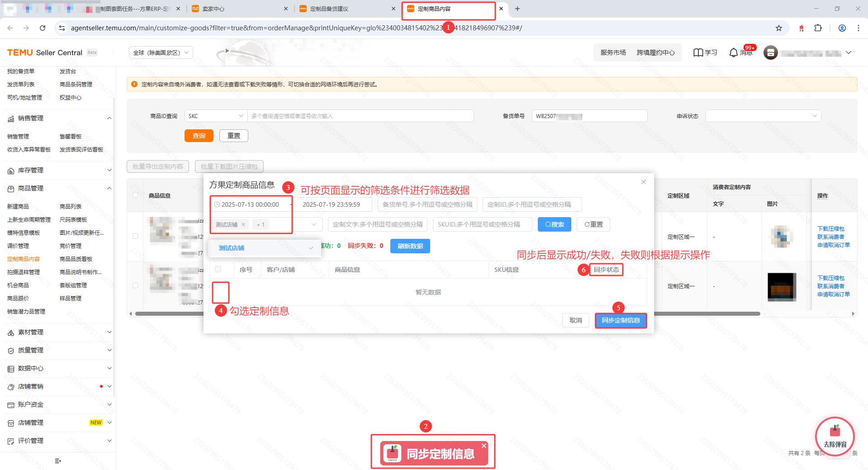Choose the 测试店铺 option in the dropdown list
868x470 pixels.
pyautogui.click(x=265, y=248)
